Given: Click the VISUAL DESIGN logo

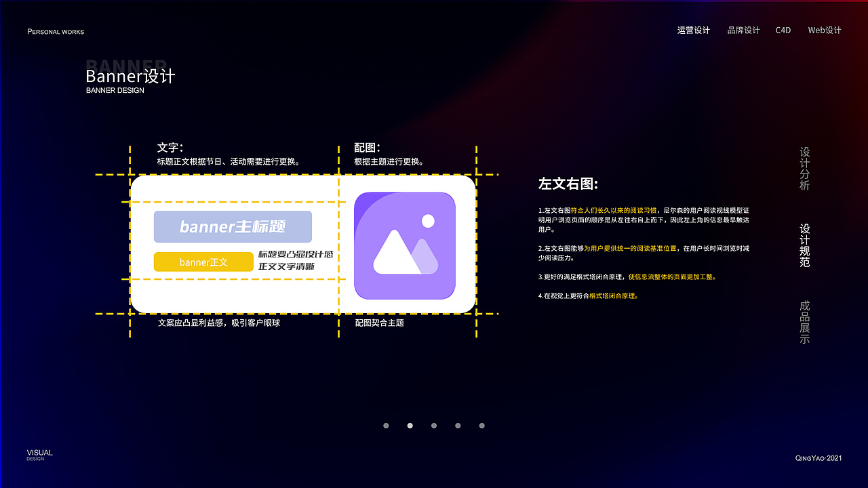Looking at the screenshot, I should (38, 454).
